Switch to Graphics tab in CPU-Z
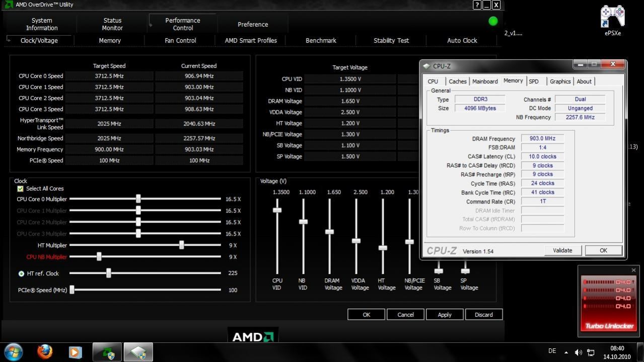The height and width of the screenshot is (362, 644). pyautogui.click(x=560, y=82)
